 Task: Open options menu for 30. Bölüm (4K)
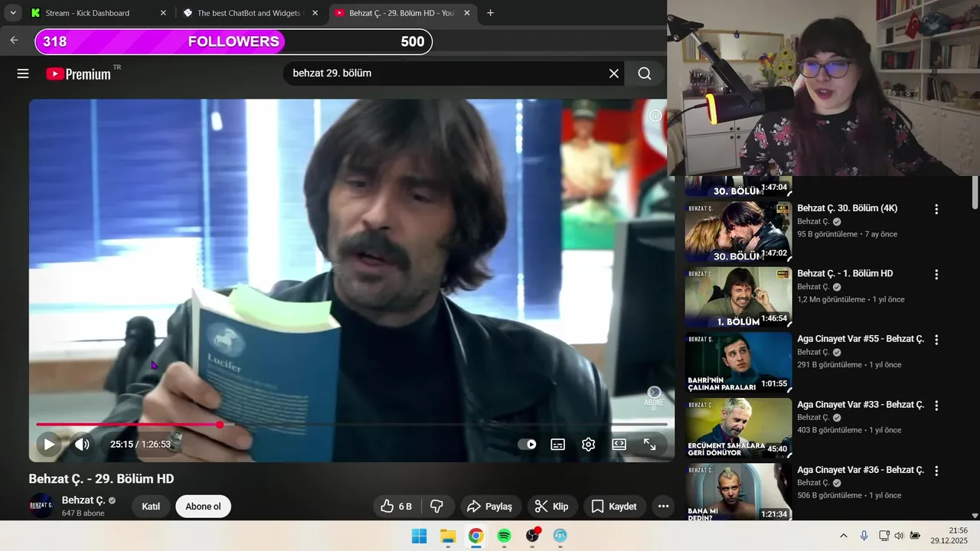(x=936, y=209)
